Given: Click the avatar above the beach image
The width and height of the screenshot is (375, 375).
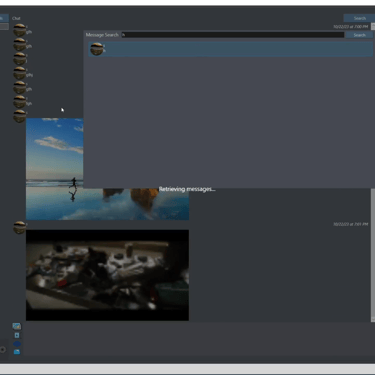Looking at the screenshot, I should point(19,116).
